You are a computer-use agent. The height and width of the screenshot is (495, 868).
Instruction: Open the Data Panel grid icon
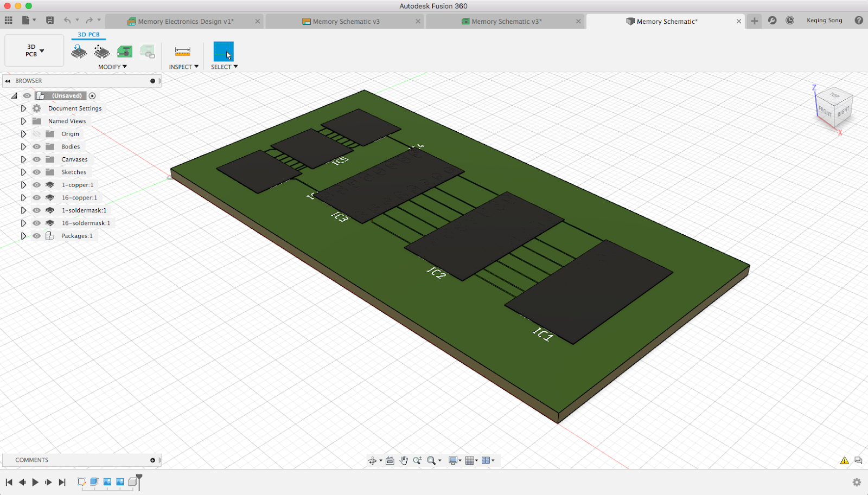coord(9,21)
